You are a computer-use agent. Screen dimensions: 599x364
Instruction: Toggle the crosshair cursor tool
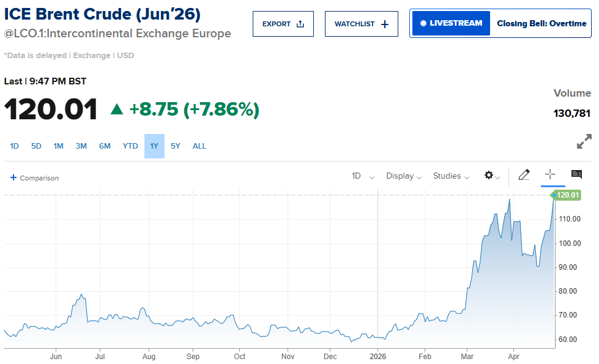[x=550, y=174]
